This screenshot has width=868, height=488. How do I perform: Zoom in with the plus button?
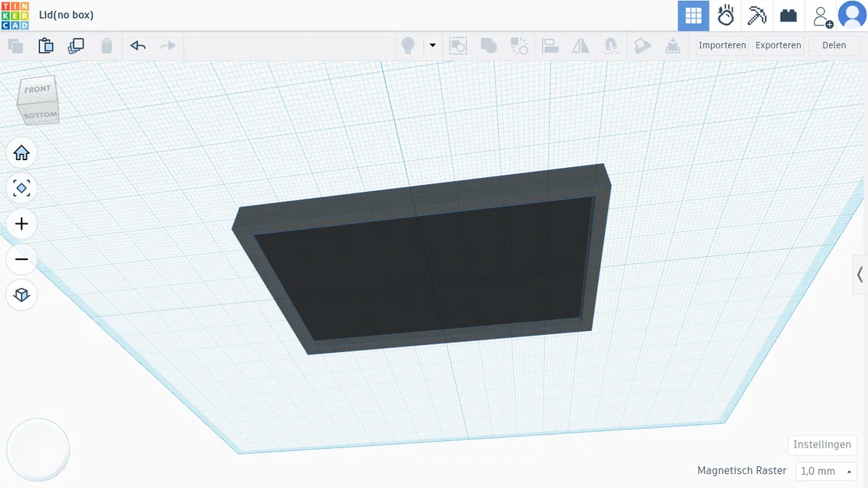[22, 224]
